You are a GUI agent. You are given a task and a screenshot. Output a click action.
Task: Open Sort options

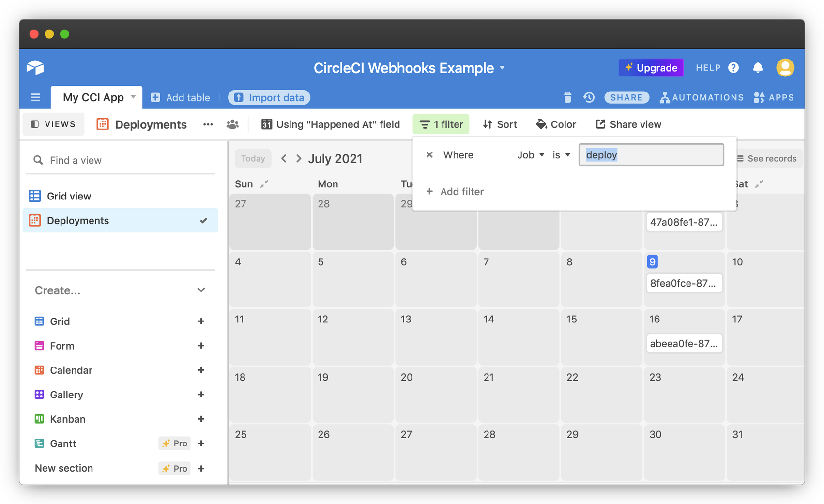(x=500, y=124)
